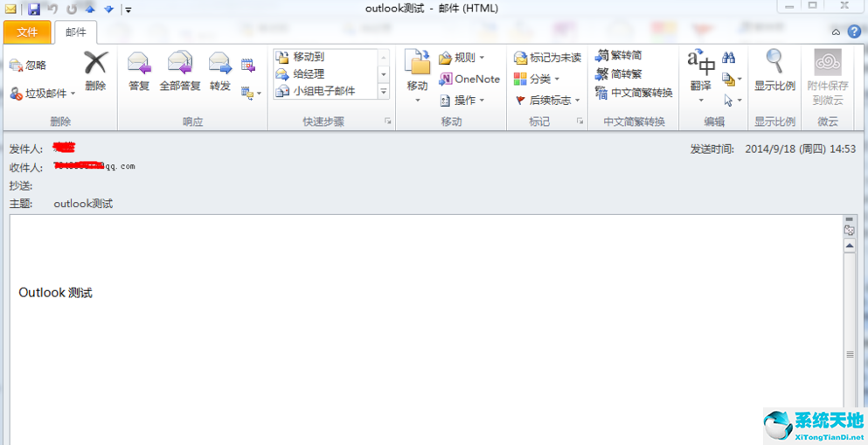Click the mail icon in title bar

tap(10, 9)
